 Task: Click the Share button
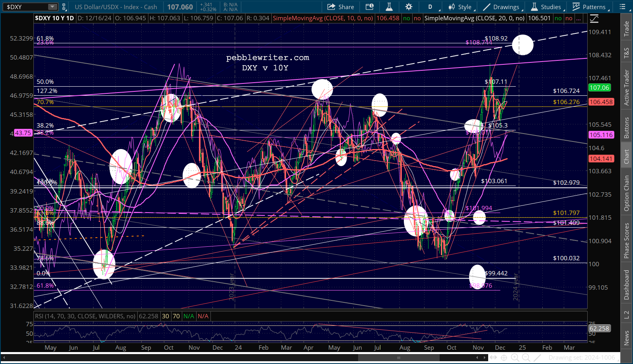pos(341,7)
